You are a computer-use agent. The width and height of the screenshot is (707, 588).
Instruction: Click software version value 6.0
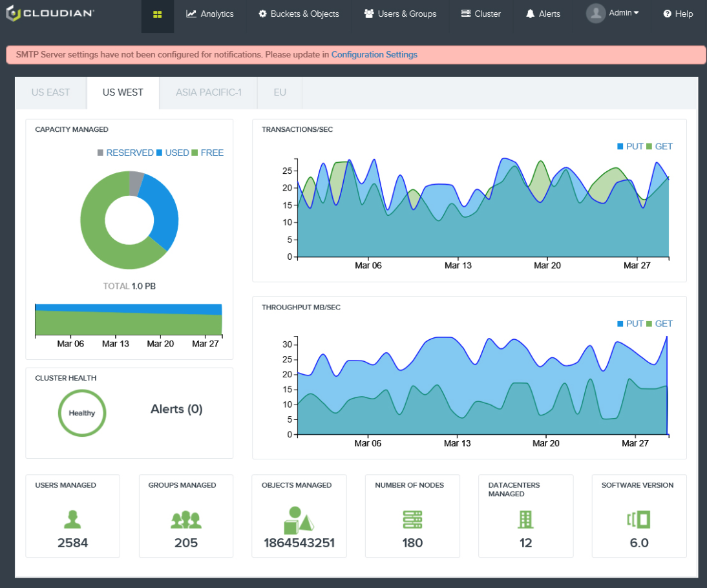click(x=639, y=543)
